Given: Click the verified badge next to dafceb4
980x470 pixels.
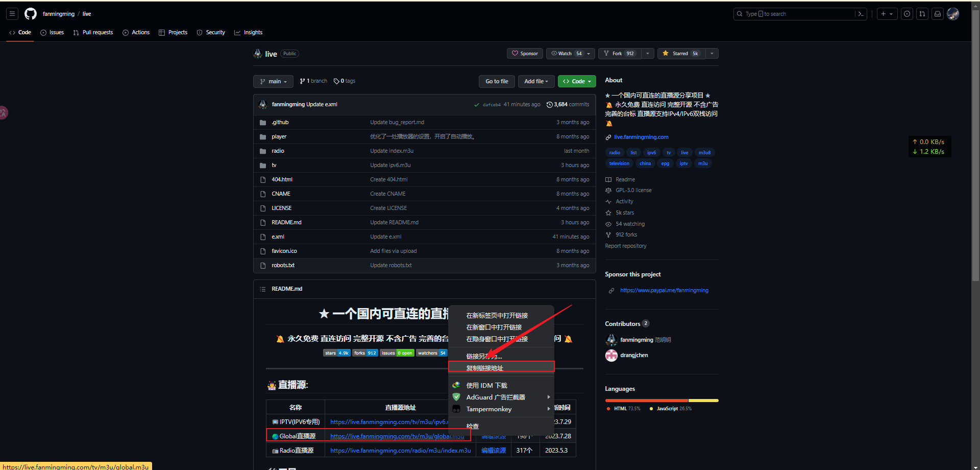Looking at the screenshot, I should [476, 104].
